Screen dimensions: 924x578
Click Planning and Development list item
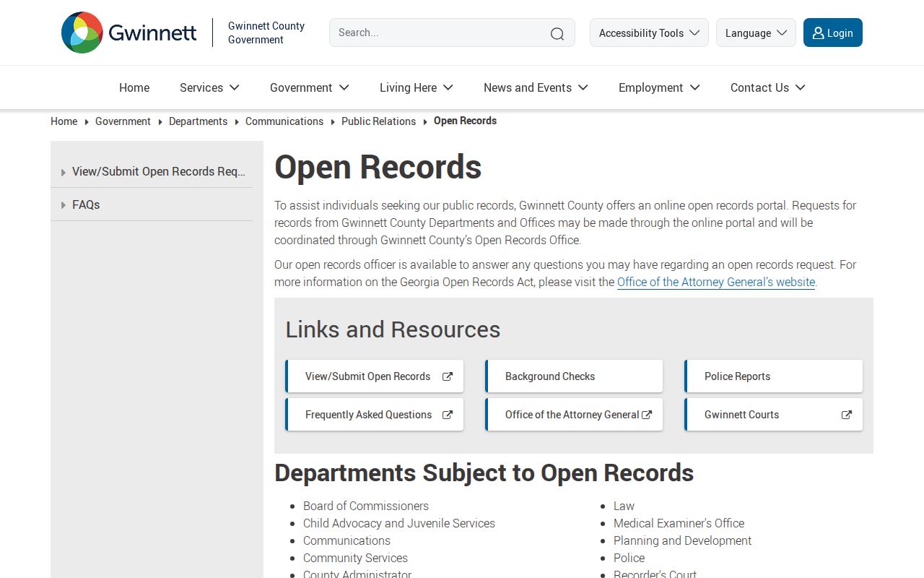682,540
